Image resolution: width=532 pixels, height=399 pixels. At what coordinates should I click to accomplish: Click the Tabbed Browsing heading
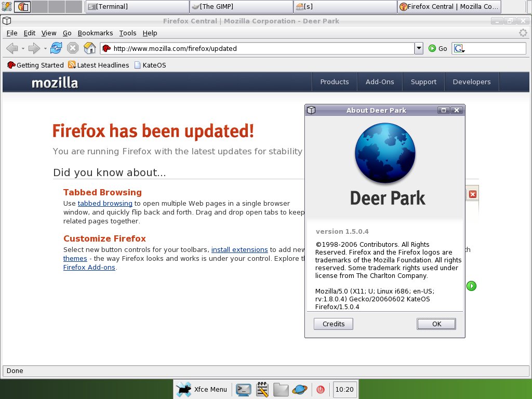pyautogui.click(x=102, y=192)
